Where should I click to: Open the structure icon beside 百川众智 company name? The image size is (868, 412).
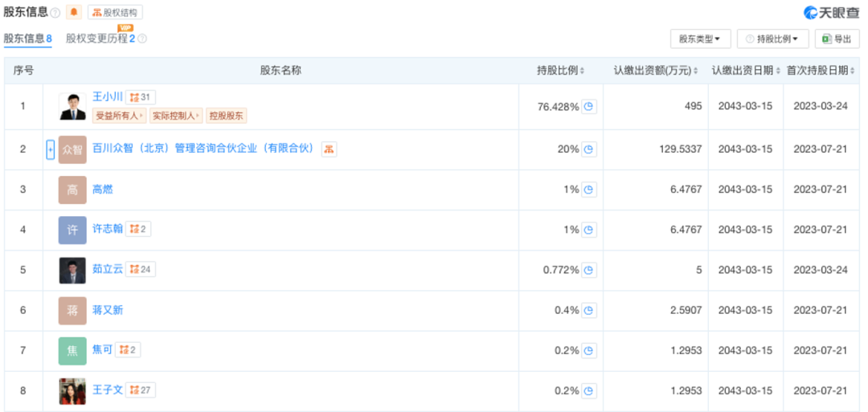[x=329, y=149]
